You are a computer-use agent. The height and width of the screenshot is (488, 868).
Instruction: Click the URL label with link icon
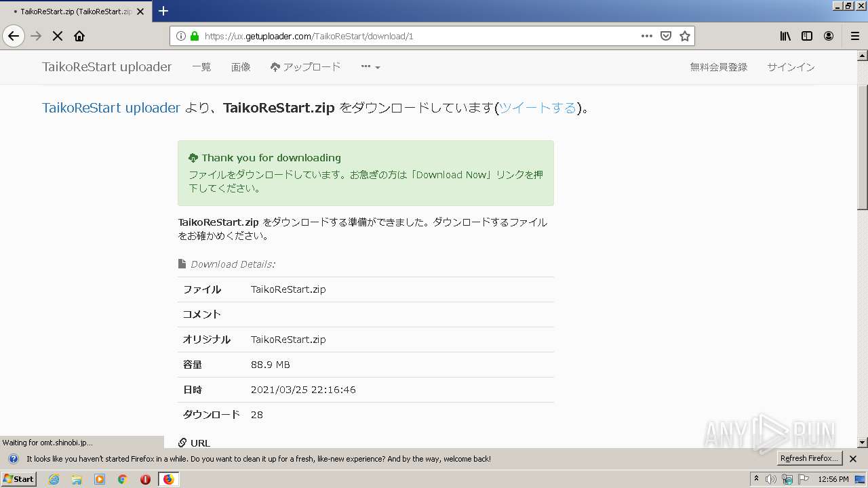click(194, 443)
